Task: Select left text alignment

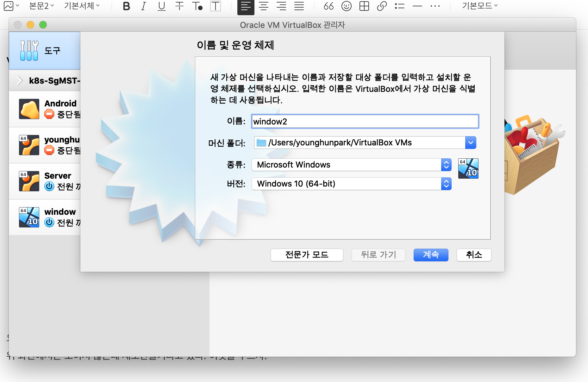Action: (246, 7)
